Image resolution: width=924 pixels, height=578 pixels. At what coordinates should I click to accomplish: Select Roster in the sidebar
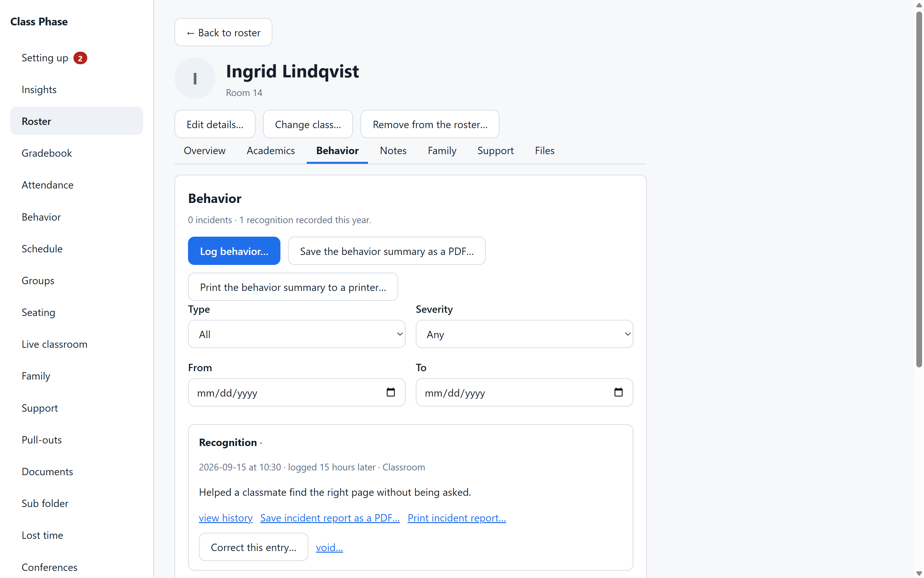(x=76, y=121)
